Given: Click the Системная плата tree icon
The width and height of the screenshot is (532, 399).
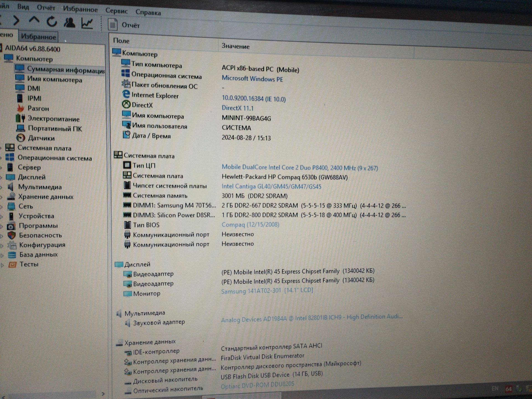Looking at the screenshot, I should [10, 147].
